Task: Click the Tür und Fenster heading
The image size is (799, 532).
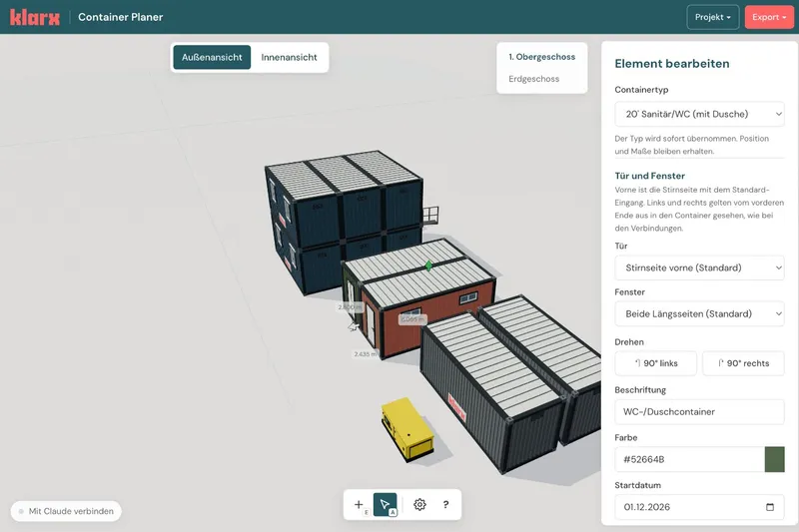Action: 650,176
